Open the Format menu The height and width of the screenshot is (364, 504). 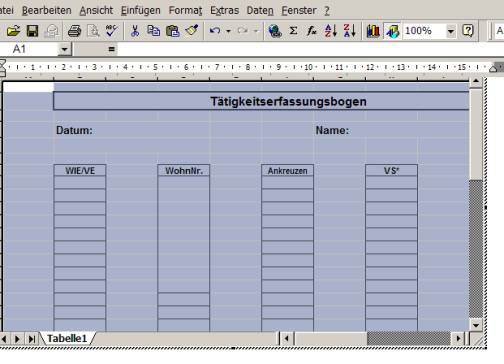pyautogui.click(x=185, y=10)
